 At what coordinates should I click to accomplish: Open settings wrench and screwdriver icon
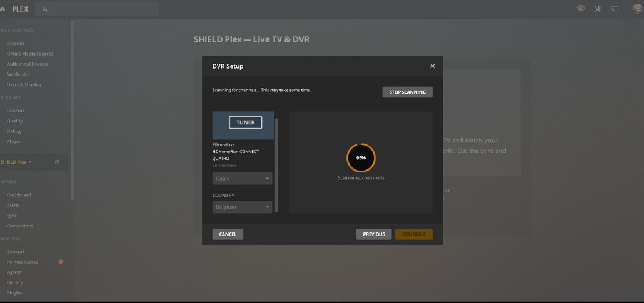click(598, 9)
